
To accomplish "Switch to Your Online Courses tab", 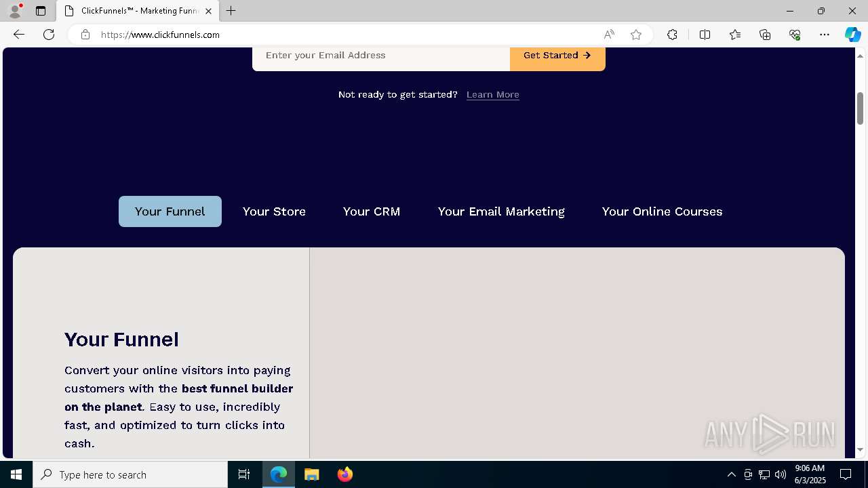I will [662, 211].
